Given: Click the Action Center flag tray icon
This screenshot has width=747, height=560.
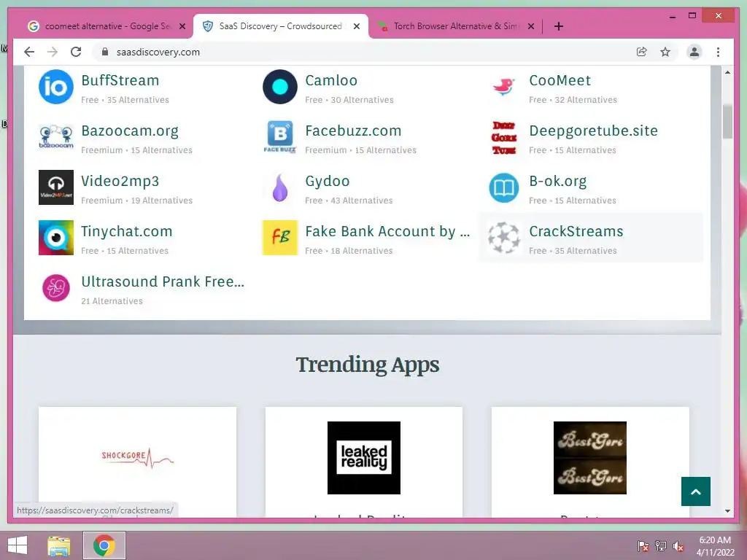Looking at the screenshot, I should (x=643, y=546).
